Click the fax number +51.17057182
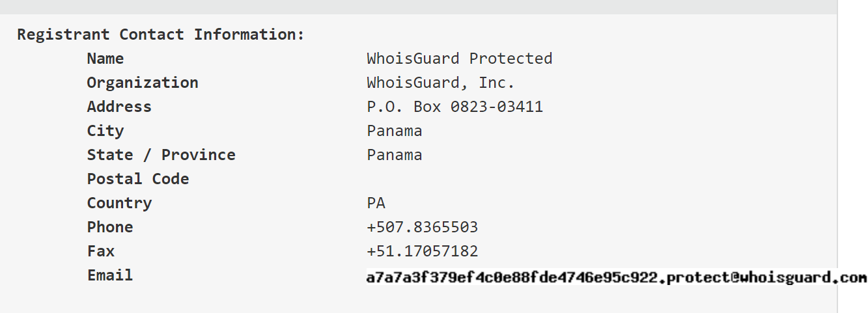The width and height of the screenshot is (868, 313). [x=422, y=251]
